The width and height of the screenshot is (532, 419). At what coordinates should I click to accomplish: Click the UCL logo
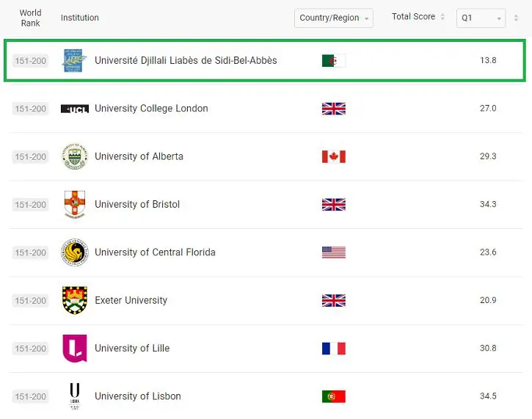[75, 109]
